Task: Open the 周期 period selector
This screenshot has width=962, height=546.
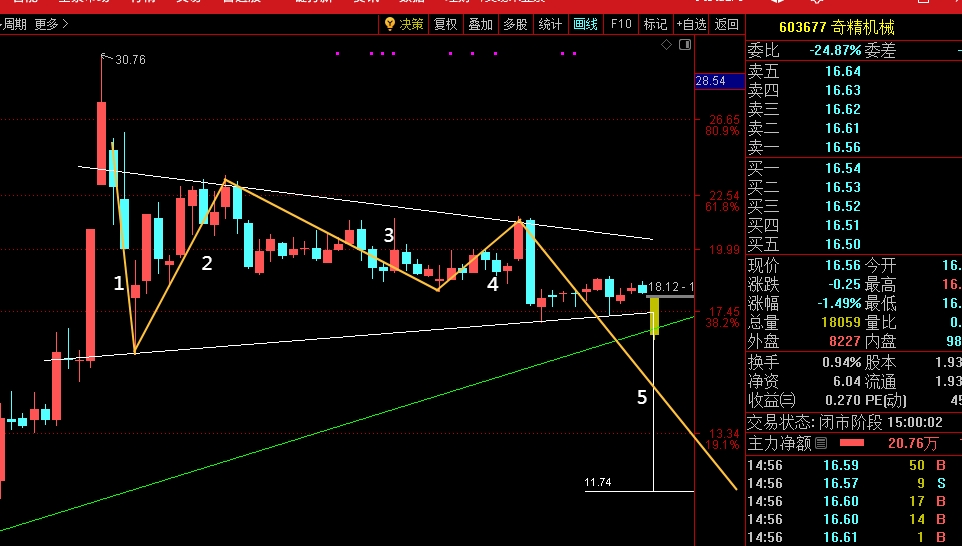Action: tap(13, 25)
